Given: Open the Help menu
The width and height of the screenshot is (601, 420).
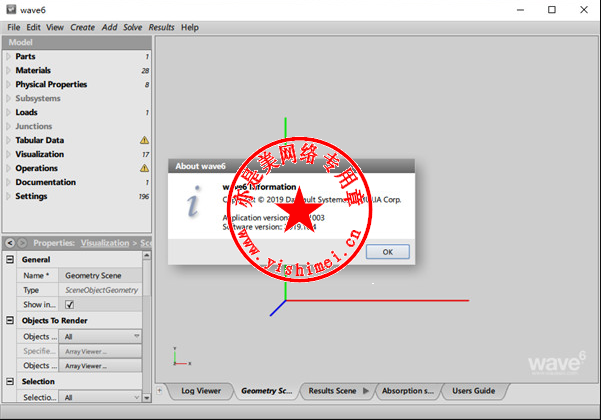Looking at the screenshot, I should coord(190,27).
